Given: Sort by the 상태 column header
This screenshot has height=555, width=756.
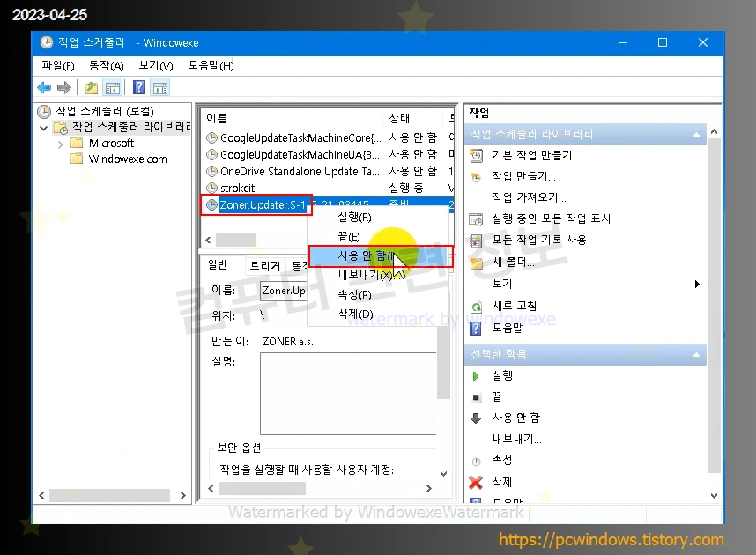Looking at the screenshot, I should [x=400, y=118].
